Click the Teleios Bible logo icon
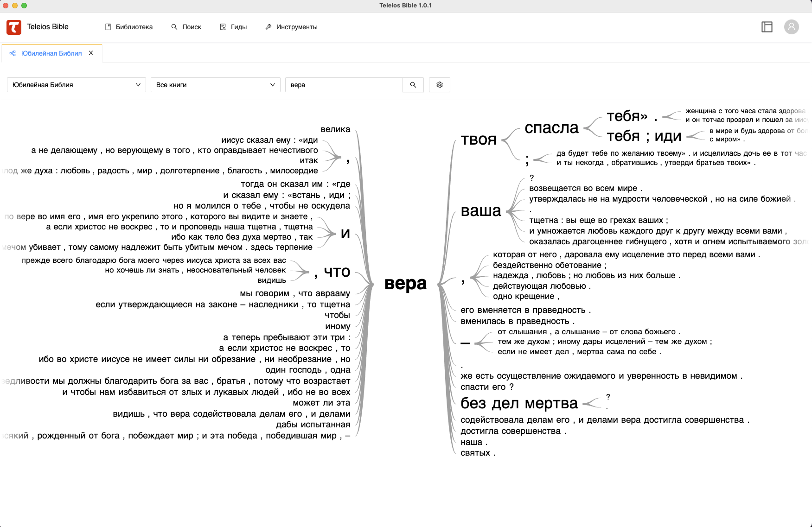The height and width of the screenshot is (527, 812). point(14,27)
